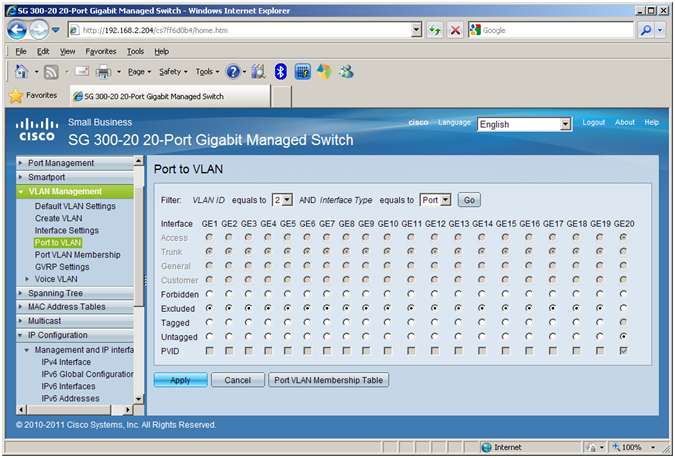
Task: Select Untagged radio for GE19
Action: (600, 337)
